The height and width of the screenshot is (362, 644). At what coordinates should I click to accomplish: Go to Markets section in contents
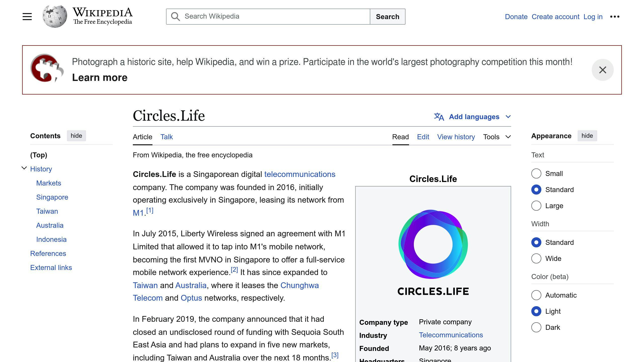coord(49,183)
